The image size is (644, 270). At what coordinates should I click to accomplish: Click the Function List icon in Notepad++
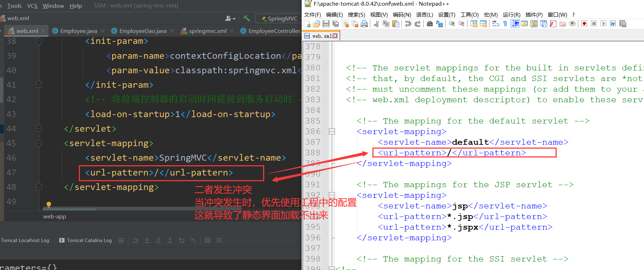(553, 24)
